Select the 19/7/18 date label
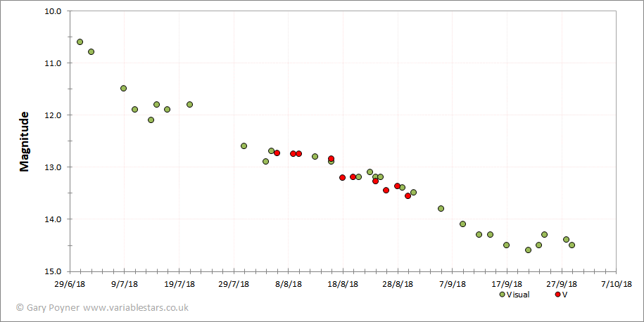Image resolution: width=644 pixels, height=322 pixels. tap(179, 284)
